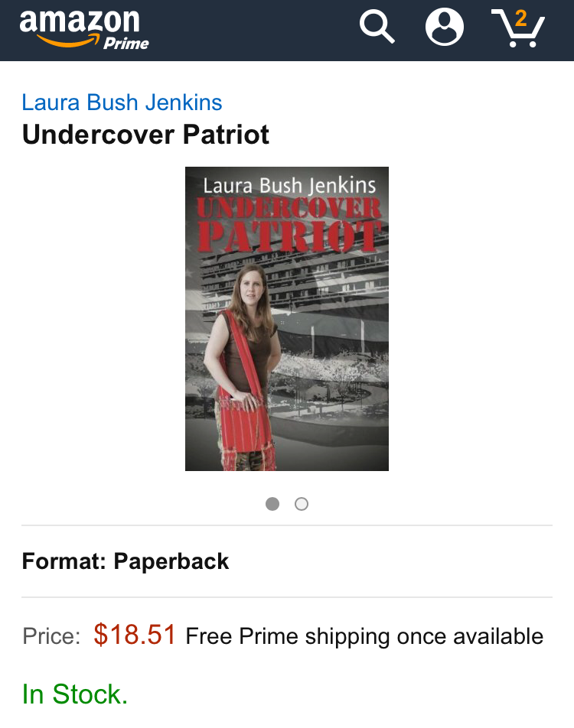Click the orange smile arrow under amazon
The image size is (574, 728).
68,41
